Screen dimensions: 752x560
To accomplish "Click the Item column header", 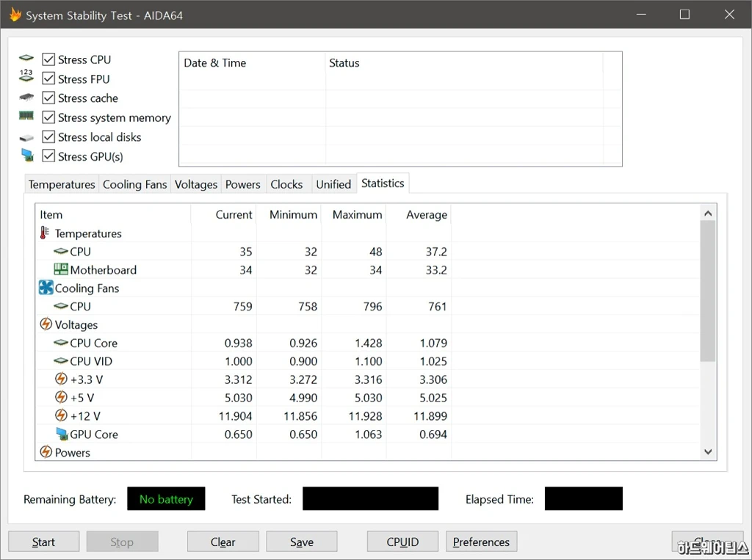I will point(113,214).
